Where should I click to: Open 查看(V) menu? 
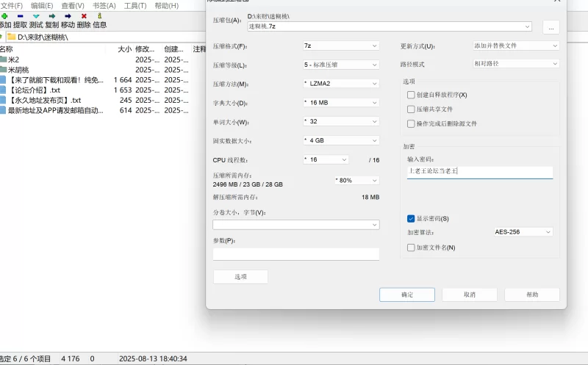click(73, 6)
